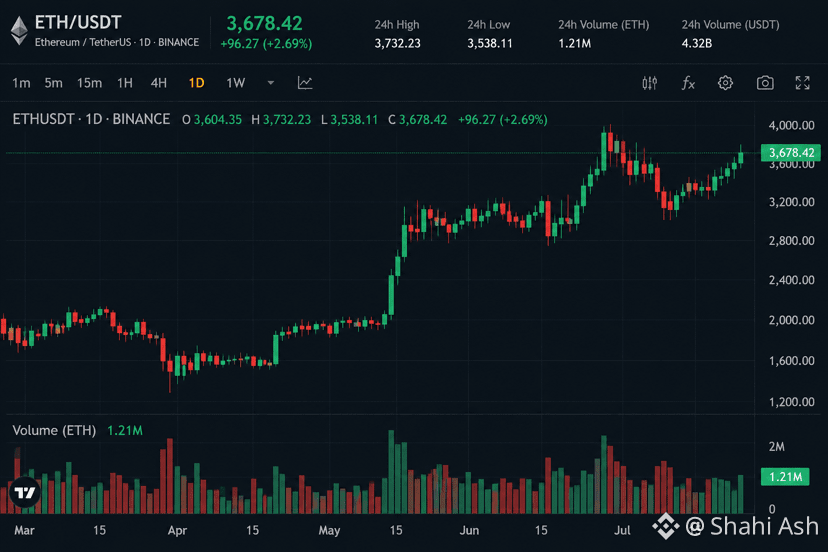This screenshot has height=552, width=828.
Task: Select the 1m timeframe
Action: (21, 83)
